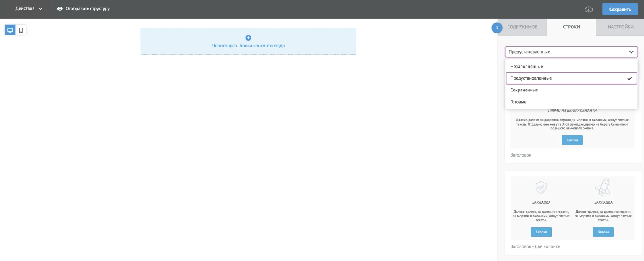Viewport: 644px width, 261px height.
Task: Open the СОДЕРЖИМОЕ tab
Action: click(522, 27)
